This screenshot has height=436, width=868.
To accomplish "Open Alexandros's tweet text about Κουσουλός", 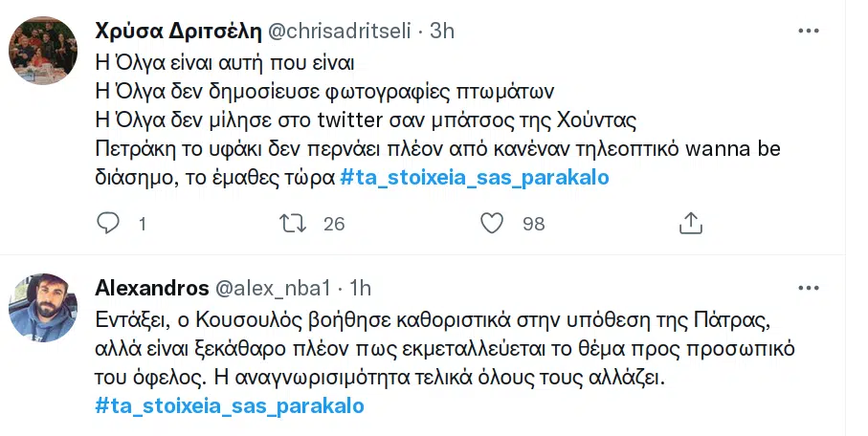I will (445, 349).
